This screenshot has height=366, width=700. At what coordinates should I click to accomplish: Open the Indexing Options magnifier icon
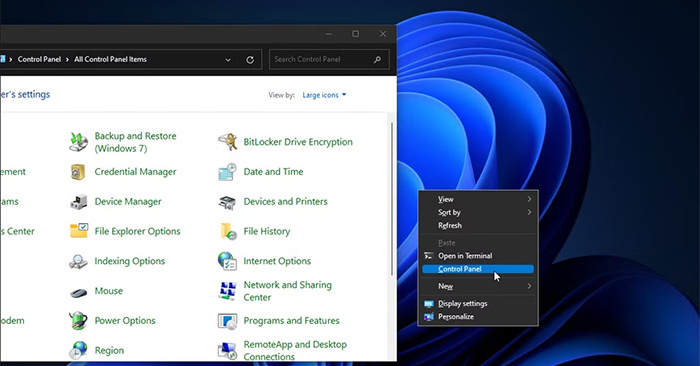(x=78, y=261)
